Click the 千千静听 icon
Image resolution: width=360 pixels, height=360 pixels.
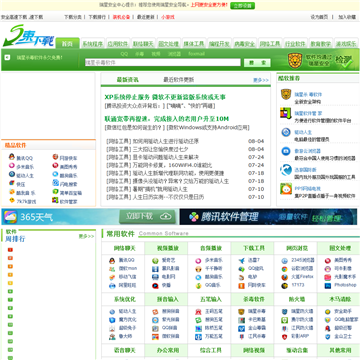pyautogui.click(x=198, y=269)
